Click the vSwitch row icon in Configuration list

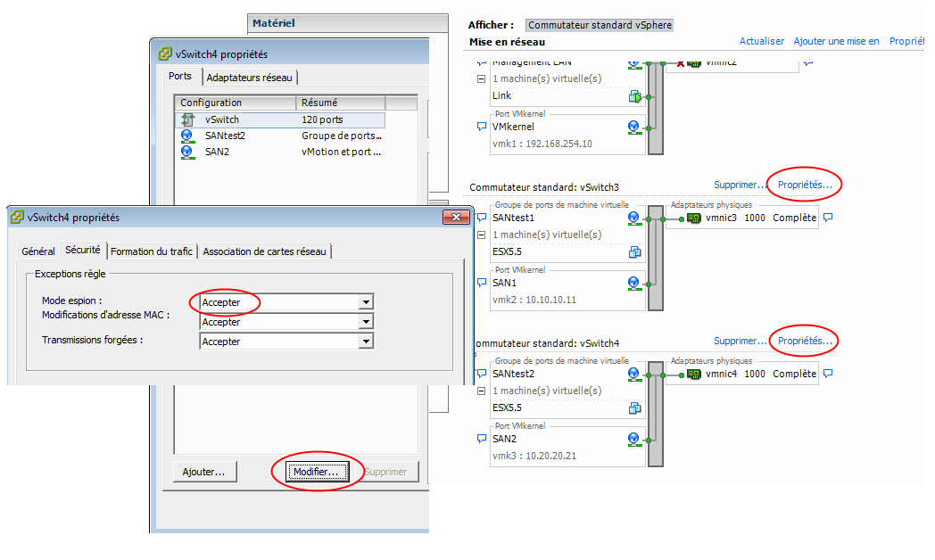click(x=188, y=119)
